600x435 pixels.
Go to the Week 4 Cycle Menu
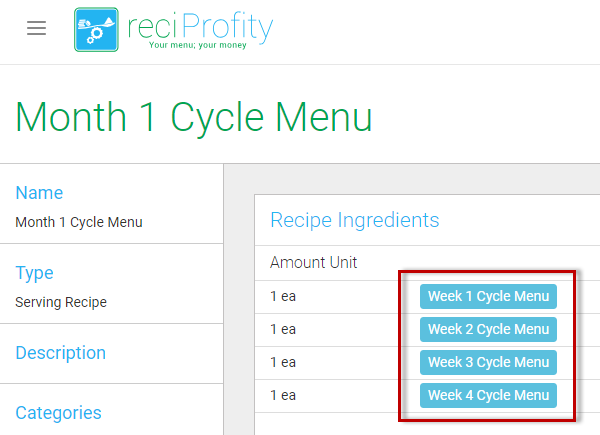[488, 395]
